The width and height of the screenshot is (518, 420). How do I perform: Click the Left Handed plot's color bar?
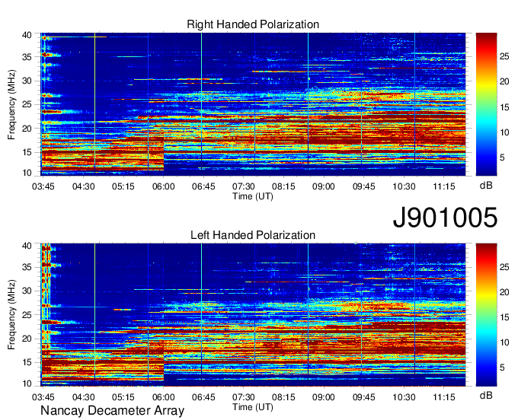tap(486, 315)
